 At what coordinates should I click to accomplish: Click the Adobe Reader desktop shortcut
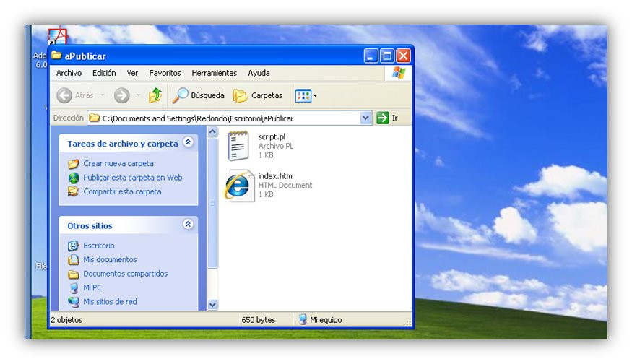click(x=57, y=35)
